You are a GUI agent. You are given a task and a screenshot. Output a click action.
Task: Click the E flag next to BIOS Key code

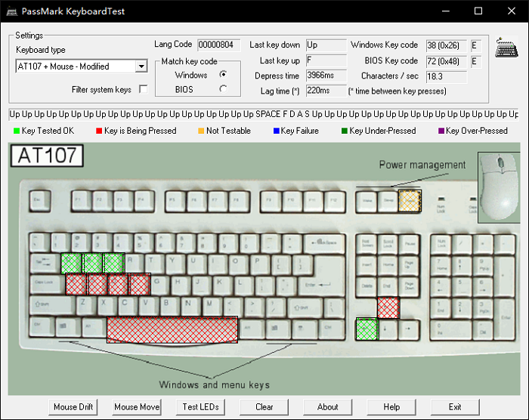[x=476, y=61]
